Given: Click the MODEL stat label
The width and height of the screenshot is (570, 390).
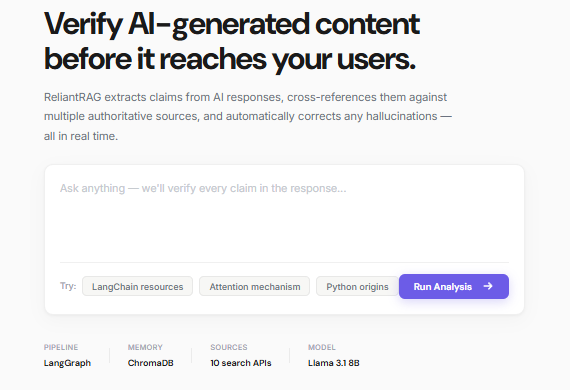Looking at the screenshot, I should coord(322,347).
